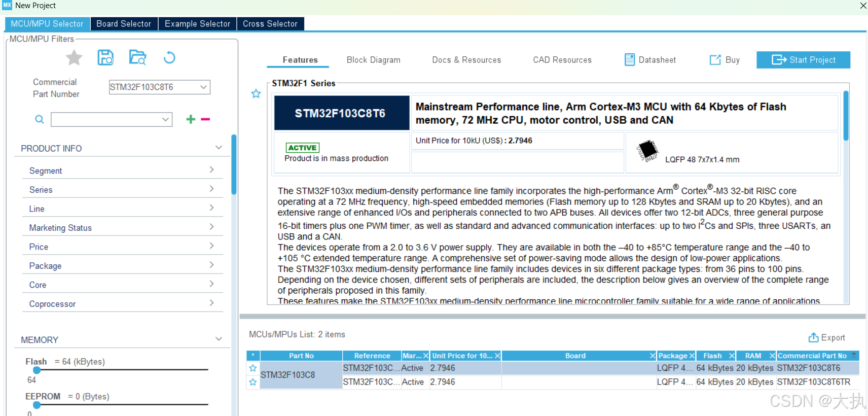Image resolution: width=868 pixels, height=416 pixels.
Task: Adjust the EEPROM slider handle
Action: (37, 405)
